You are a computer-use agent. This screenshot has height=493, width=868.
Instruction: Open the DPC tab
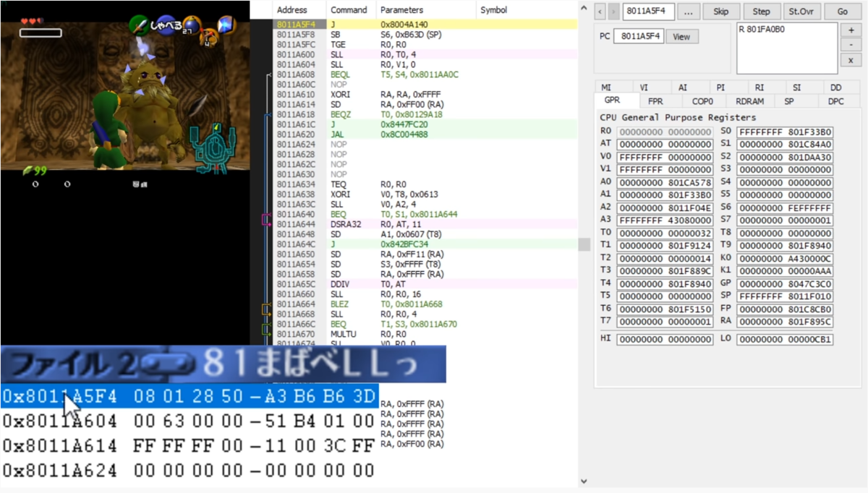(x=836, y=102)
